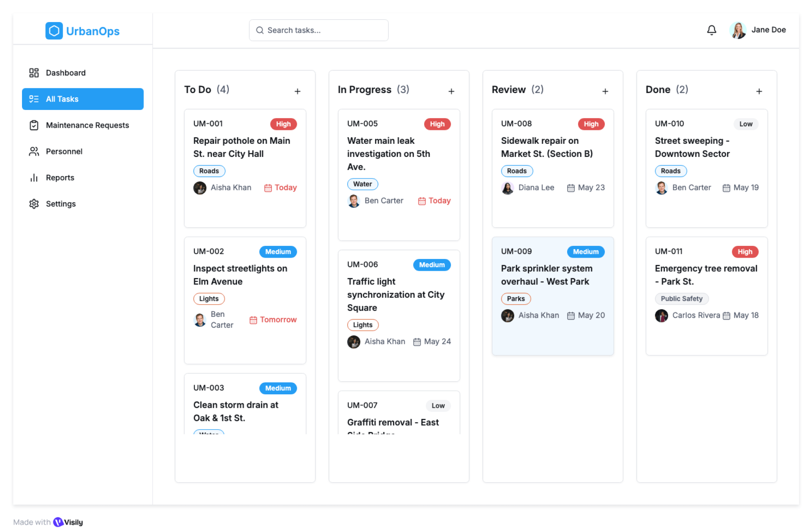Image resolution: width=812 pixels, height=528 pixels.
Task: Select the All Tasks menu item
Action: tap(83, 99)
